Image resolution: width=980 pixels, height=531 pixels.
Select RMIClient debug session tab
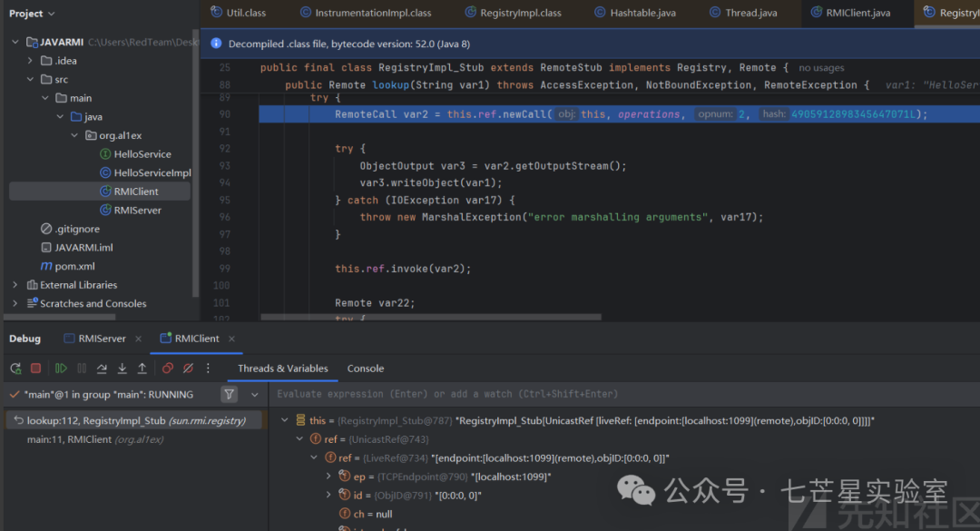(191, 339)
